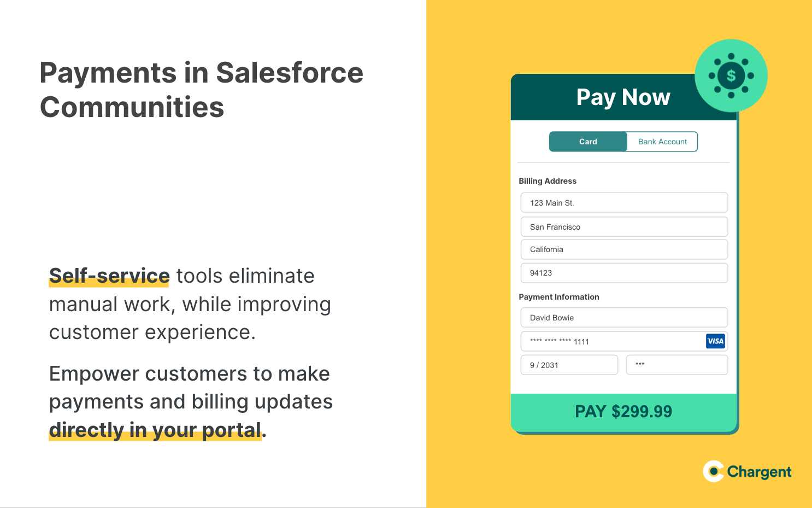Click the Billing Address section label
812x508 pixels.
pos(548,181)
